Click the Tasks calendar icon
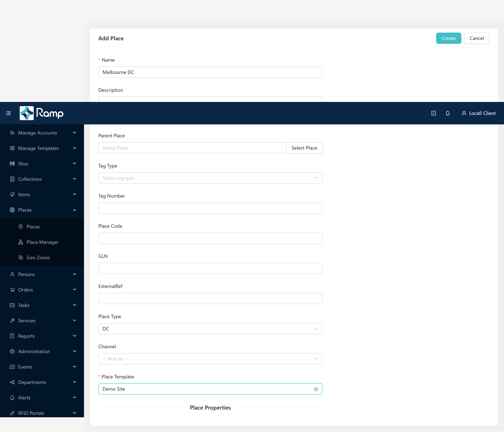 pos(12,305)
